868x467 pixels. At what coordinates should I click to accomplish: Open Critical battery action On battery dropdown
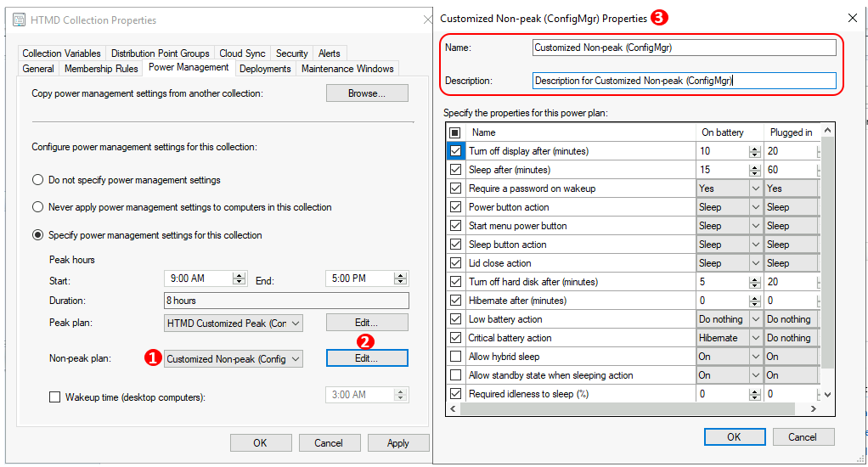pyautogui.click(x=755, y=338)
